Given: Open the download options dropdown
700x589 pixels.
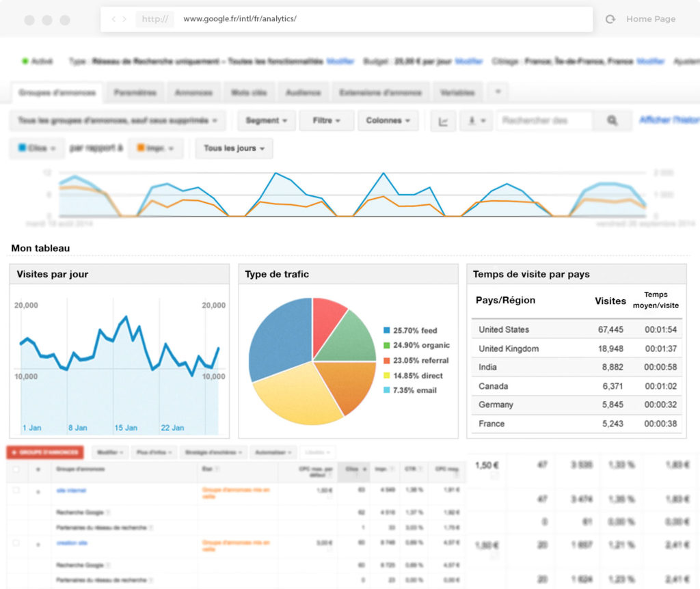Looking at the screenshot, I should (x=476, y=120).
